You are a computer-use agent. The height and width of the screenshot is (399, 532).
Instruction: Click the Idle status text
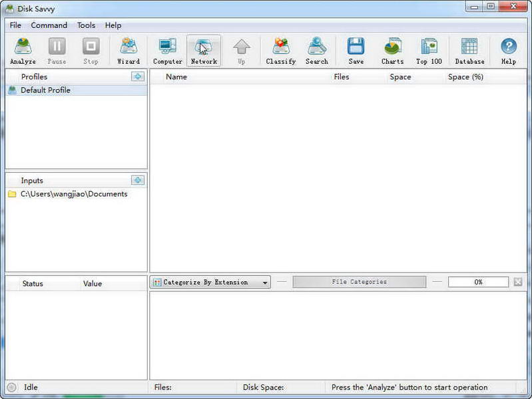tap(31, 387)
